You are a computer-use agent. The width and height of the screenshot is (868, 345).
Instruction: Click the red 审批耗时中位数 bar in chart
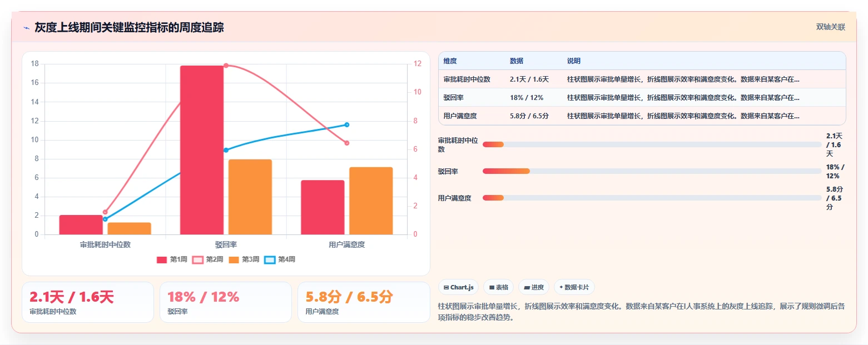click(x=81, y=224)
